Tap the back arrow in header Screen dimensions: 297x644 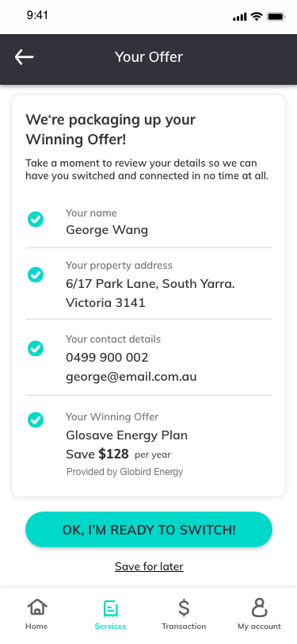tap(25, 57)
